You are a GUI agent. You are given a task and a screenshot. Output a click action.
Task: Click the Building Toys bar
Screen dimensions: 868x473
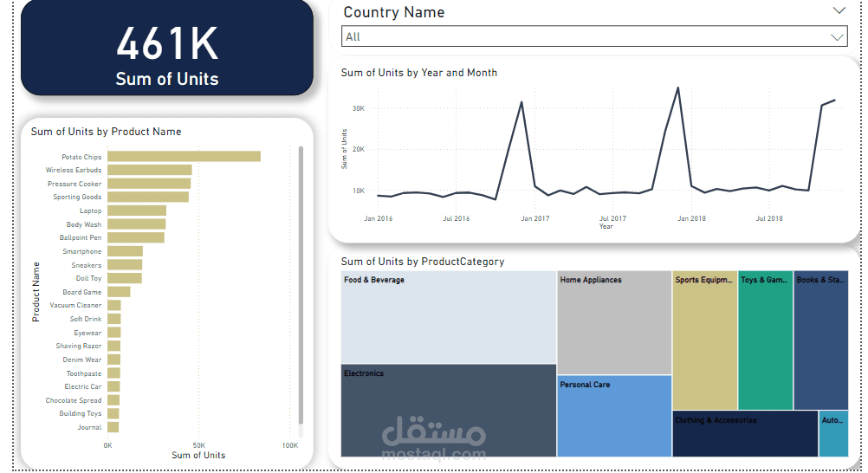coord(113,414)
